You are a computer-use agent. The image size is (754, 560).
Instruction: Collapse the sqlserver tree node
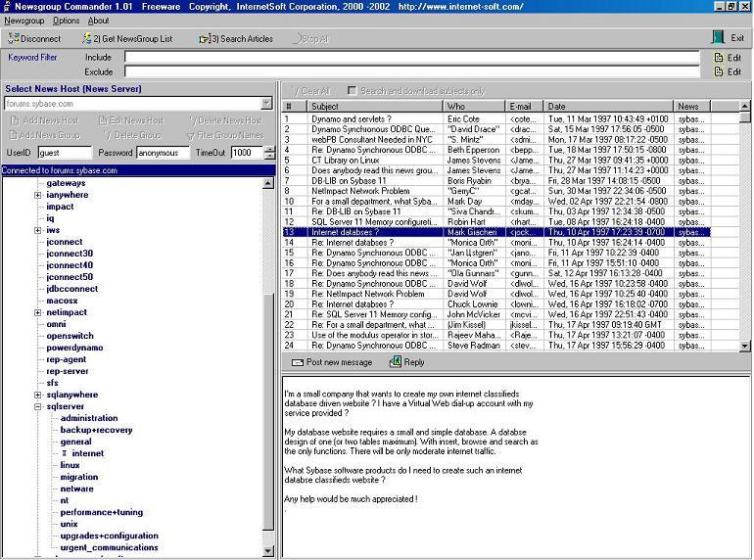pyautogui.click(x=37, y=406)
